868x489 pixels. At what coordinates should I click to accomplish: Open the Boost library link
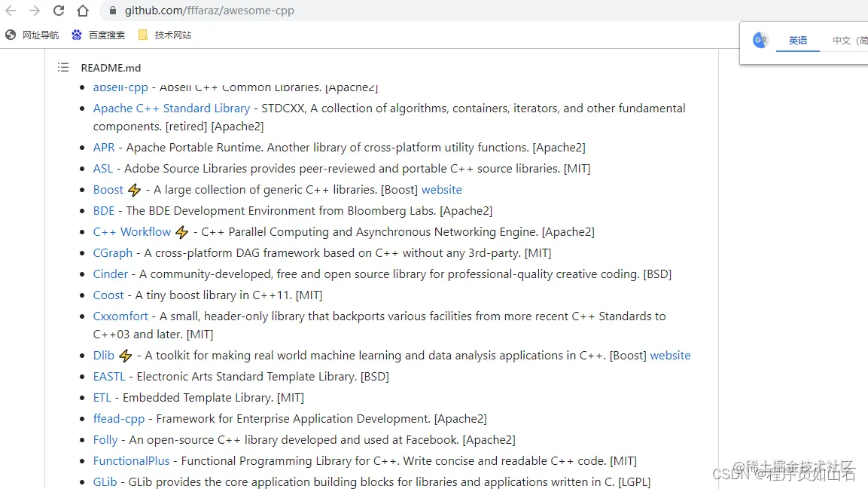[108, 190]
